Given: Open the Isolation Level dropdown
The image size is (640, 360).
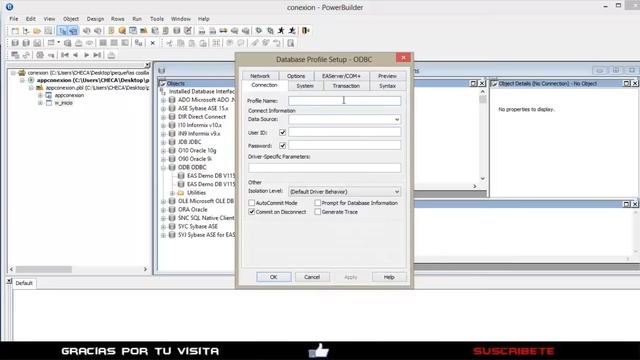Looking at the screenshot, I should tap(397, 192).
